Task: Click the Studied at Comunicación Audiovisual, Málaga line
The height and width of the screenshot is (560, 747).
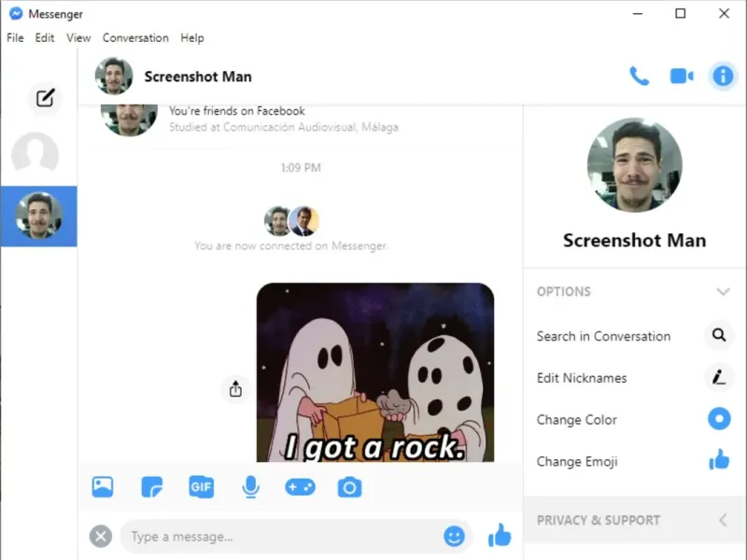Action: click(x=284, y=127)
